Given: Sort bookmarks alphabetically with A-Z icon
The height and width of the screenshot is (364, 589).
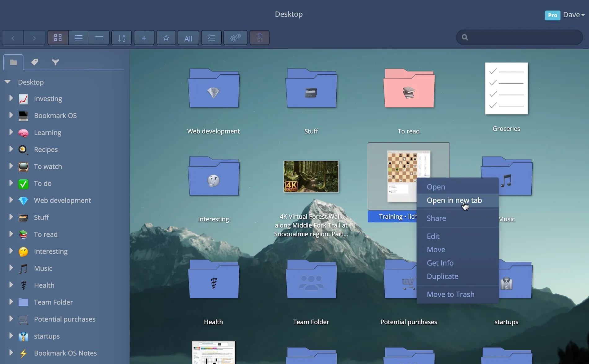Looking at the screenshot, I should click(121, 38).
